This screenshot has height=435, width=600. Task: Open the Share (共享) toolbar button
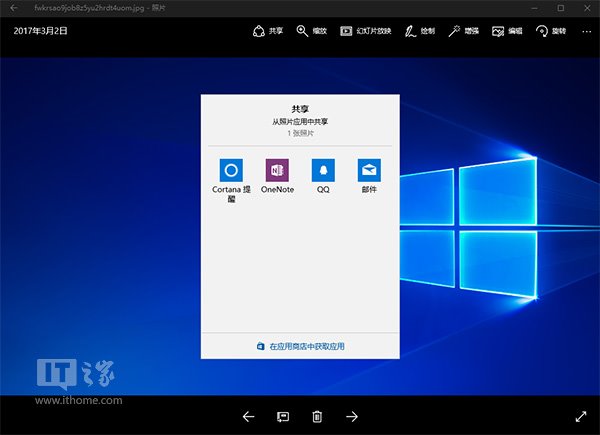coord(268,31)
